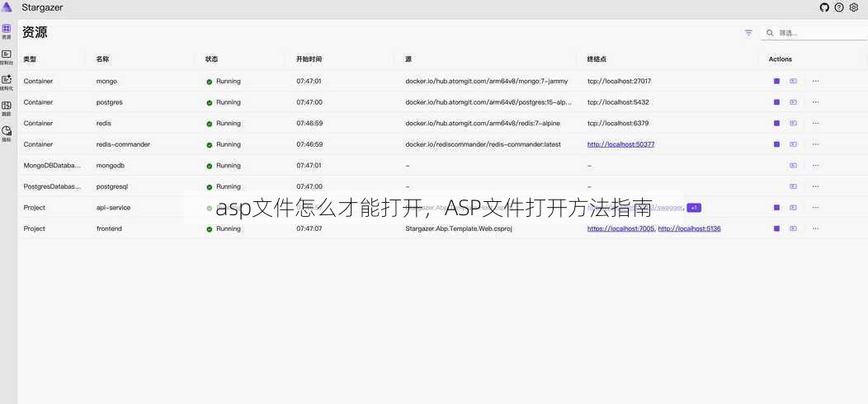Open more actions menu for redis
Image resolution: width=868 pixels, height=404 pixels.
coord(815,123)
